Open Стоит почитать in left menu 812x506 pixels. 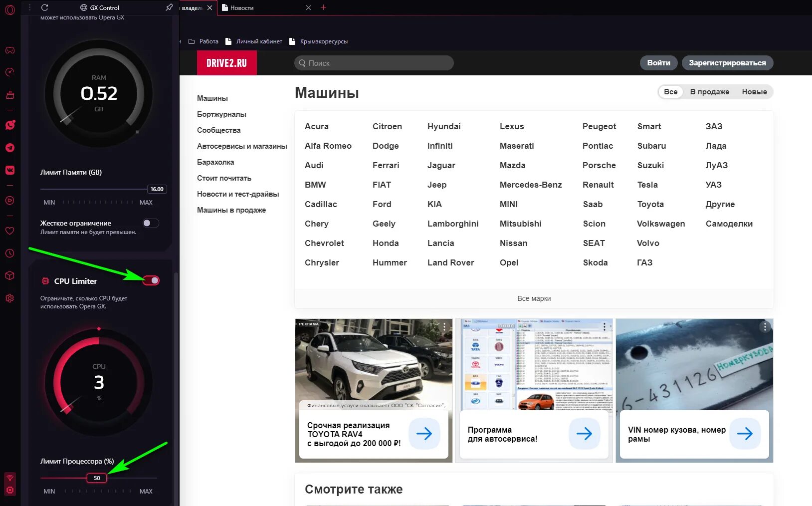(x=224, y=178)
